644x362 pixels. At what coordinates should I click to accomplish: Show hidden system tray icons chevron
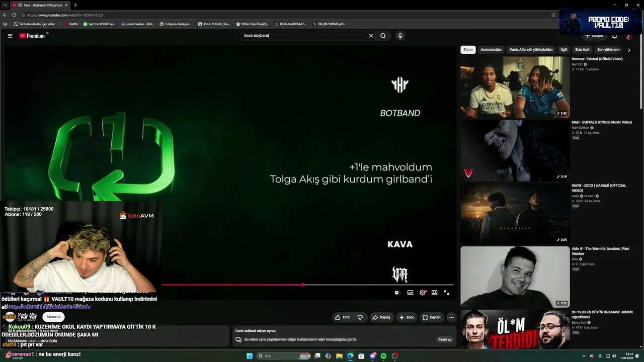[x=584, y=356]
